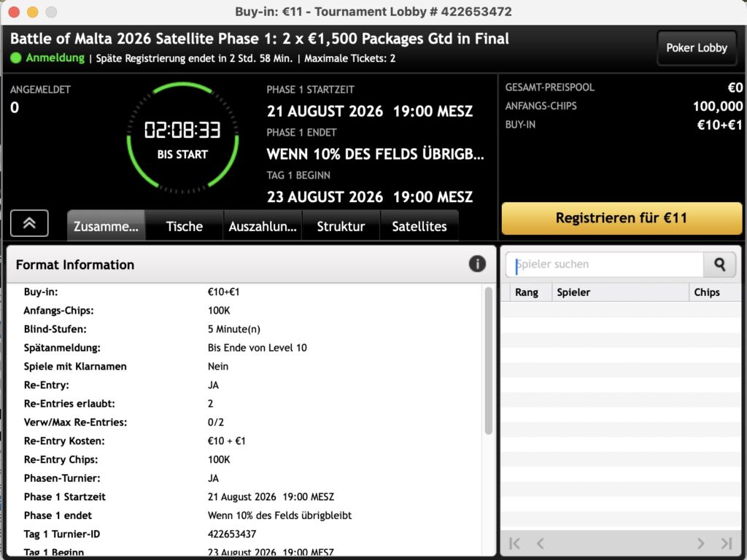Click the Phase 1 endet row value
Image resolution: width=747 pixels, height=560 pixels.
[x=279, y=516]
